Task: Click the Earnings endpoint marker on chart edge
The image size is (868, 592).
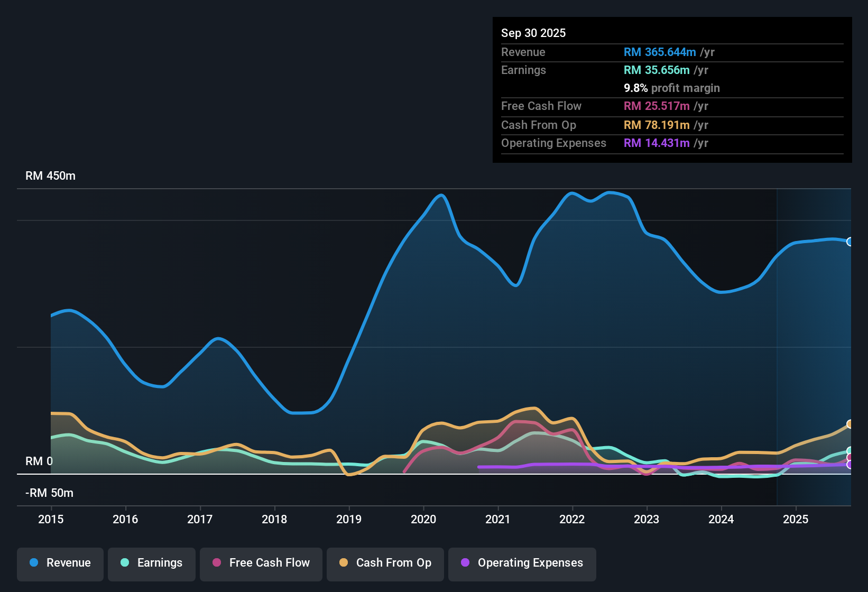Action: point(850,449)
